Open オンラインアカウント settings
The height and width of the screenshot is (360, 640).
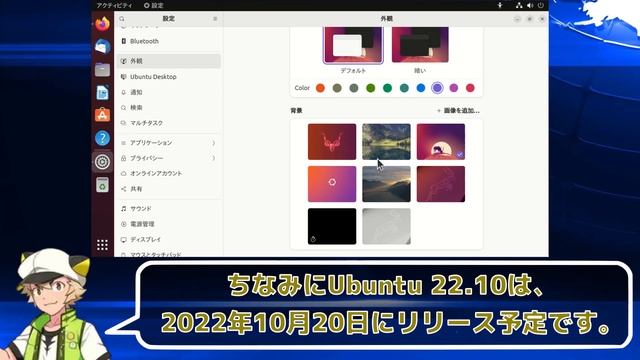pyautogui.click(x=169, y=173)
